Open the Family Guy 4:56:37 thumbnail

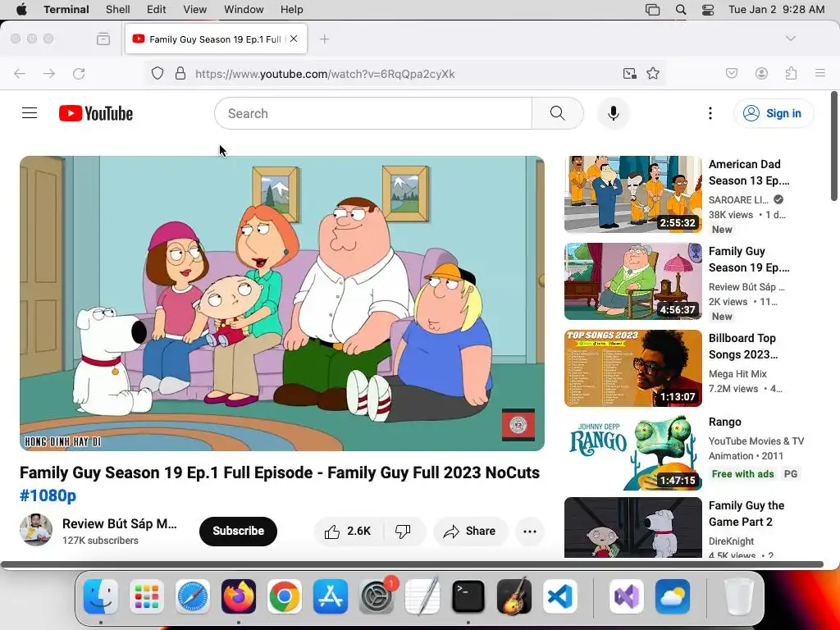[632, 281]
